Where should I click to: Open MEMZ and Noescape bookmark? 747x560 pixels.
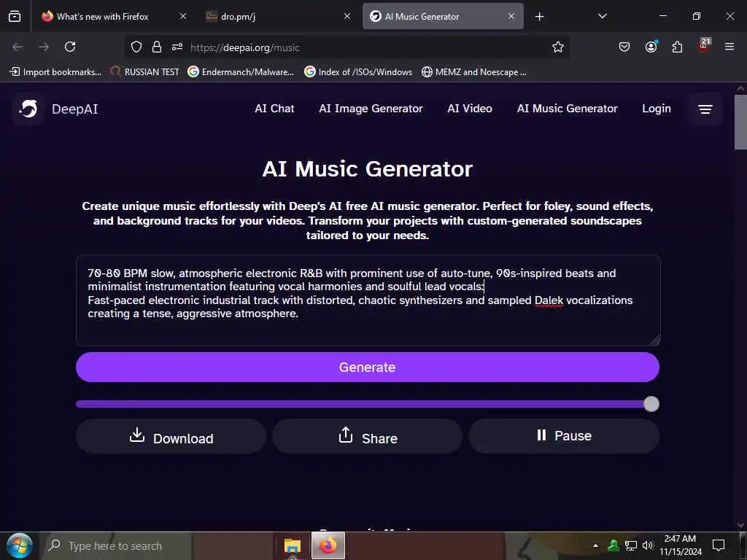coord(474,72)
